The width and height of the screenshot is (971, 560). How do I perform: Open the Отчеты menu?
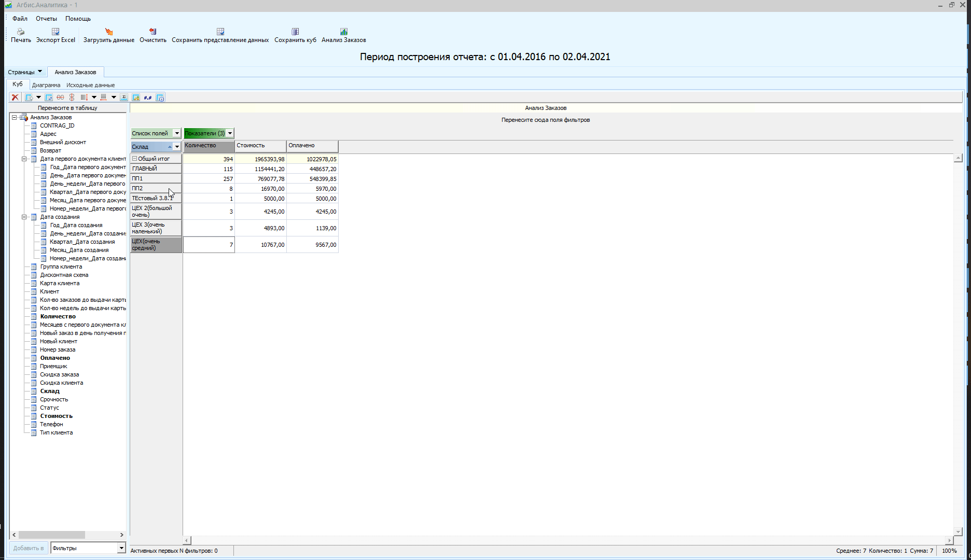click(46, 19)
